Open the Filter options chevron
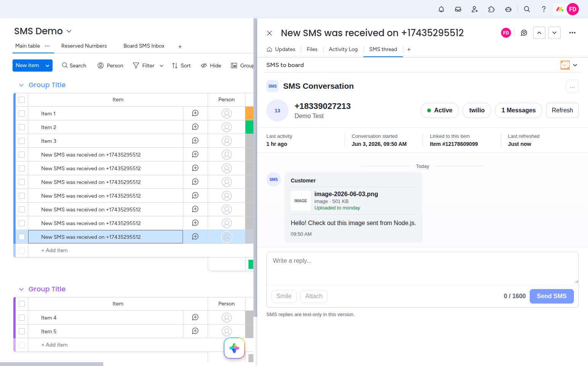 162,66
